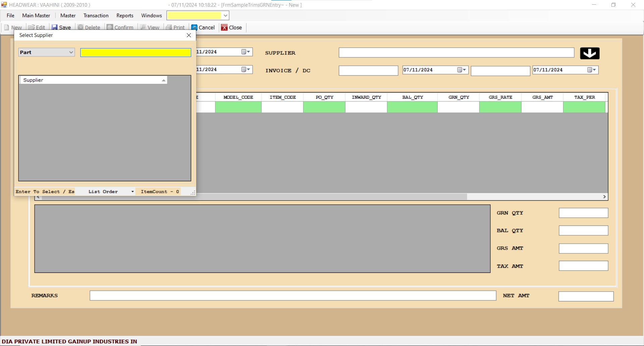Expand the Part search-type dropdown
Viewport: 644px width, 346px height.
click(71, 52)
